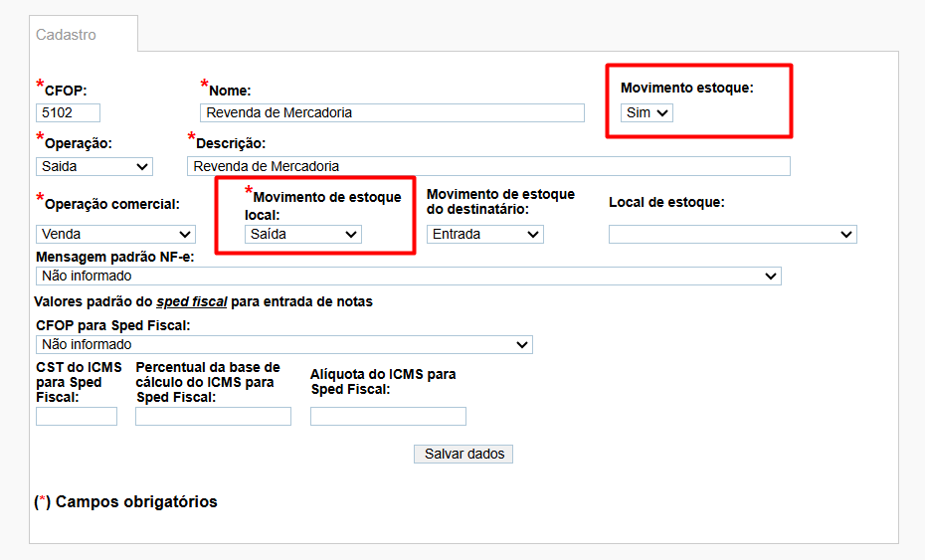Open the Operação dropdown showing Saida

point(94,166)
